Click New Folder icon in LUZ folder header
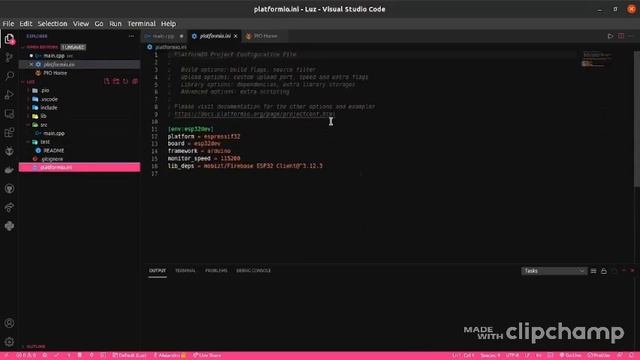This screenshot has height=360, width=640. coord(116,82)
